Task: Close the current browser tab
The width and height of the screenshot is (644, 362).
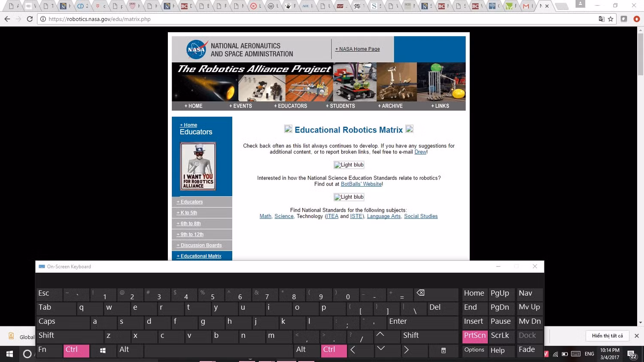Action: [x=547, y=6]
